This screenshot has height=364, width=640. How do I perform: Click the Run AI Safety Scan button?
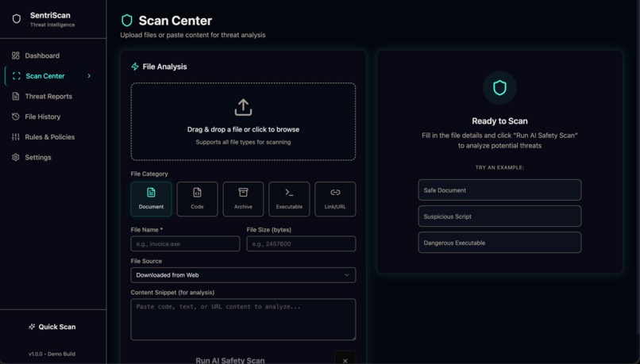pyautogui.click(x=230, y=359)
